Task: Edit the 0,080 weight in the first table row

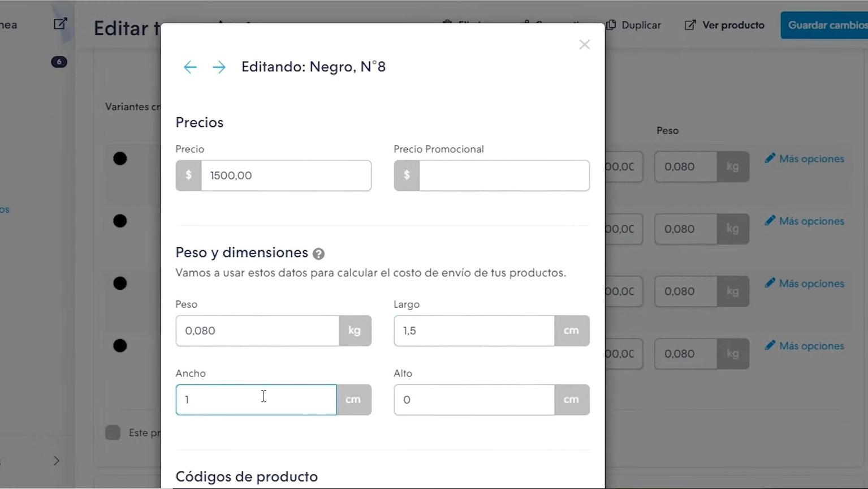Action: click(685, 166)
